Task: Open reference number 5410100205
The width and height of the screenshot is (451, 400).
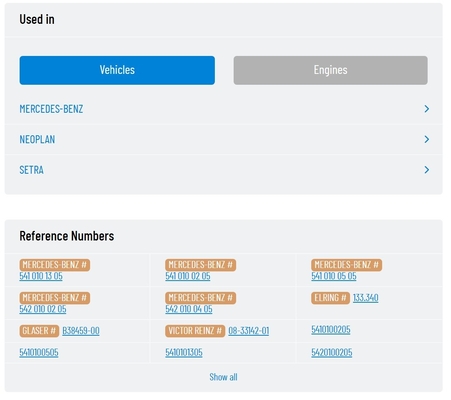Action: 331,330
